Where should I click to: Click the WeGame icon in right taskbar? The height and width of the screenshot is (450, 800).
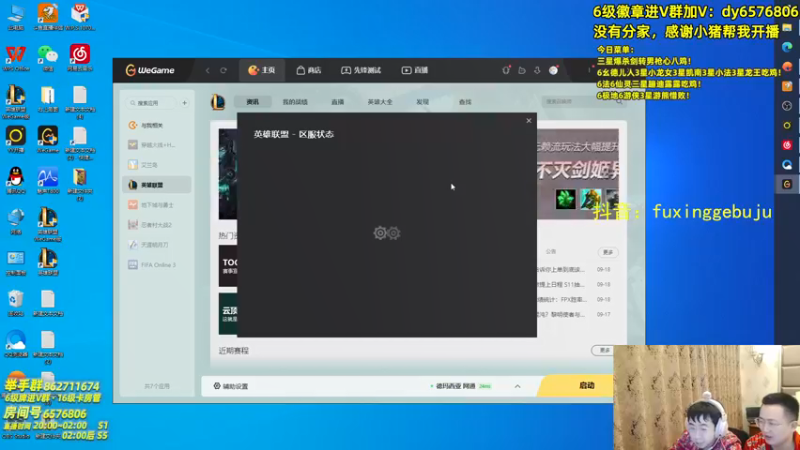[787, 184]
